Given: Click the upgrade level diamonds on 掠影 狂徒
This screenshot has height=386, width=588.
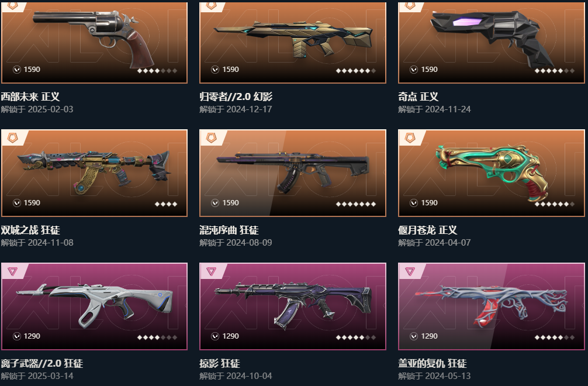Looking at the screenshot, I should pyautogui.click(x=356, y=337).
